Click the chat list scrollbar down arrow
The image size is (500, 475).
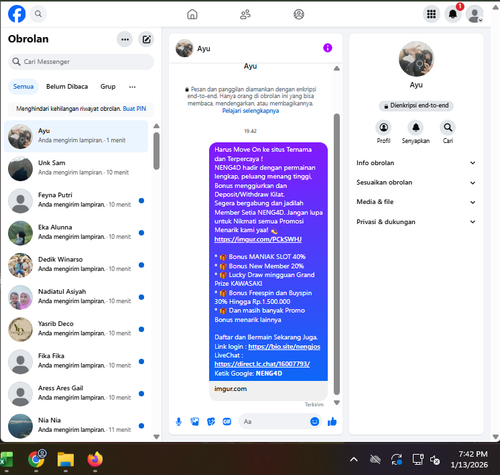[x=156, y=437]
